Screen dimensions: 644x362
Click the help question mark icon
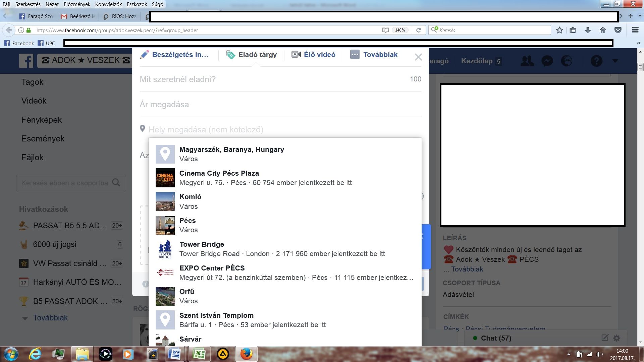point(596,61)
